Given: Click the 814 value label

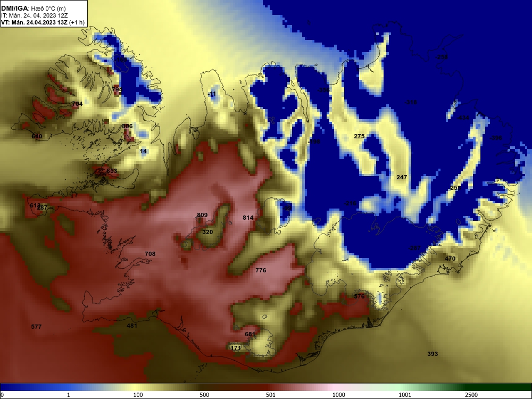Looking at the screenshot, I should click(248, 218).
